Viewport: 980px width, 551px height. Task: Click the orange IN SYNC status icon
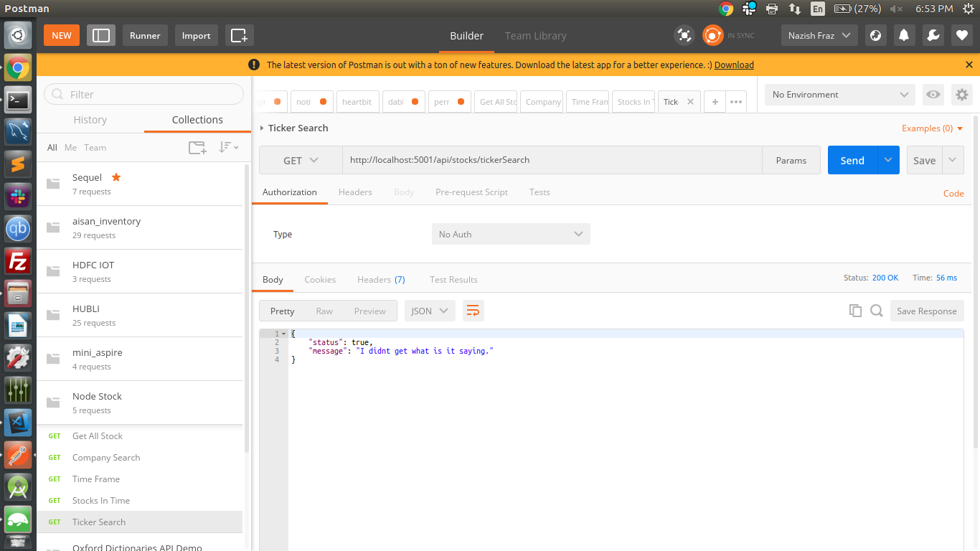click(x=712, y=35)
